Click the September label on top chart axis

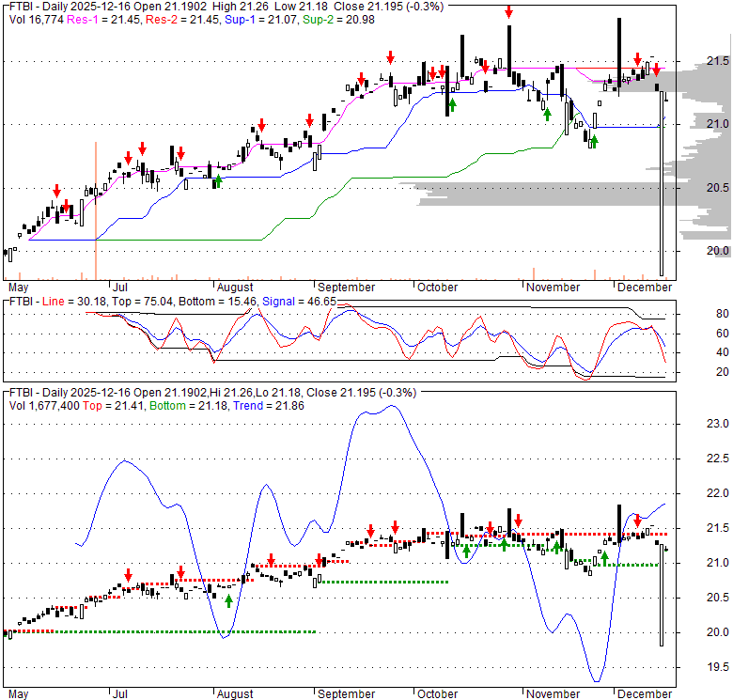347,288
